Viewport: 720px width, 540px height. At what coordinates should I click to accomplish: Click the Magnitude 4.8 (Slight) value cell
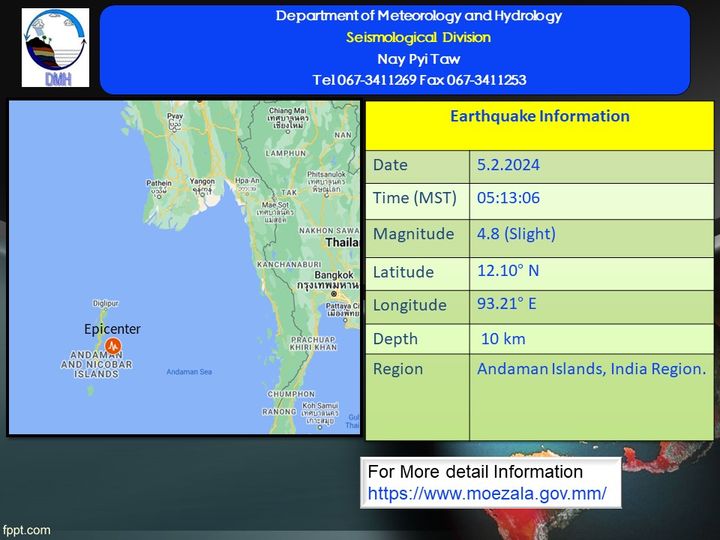(x=516, y=234)
